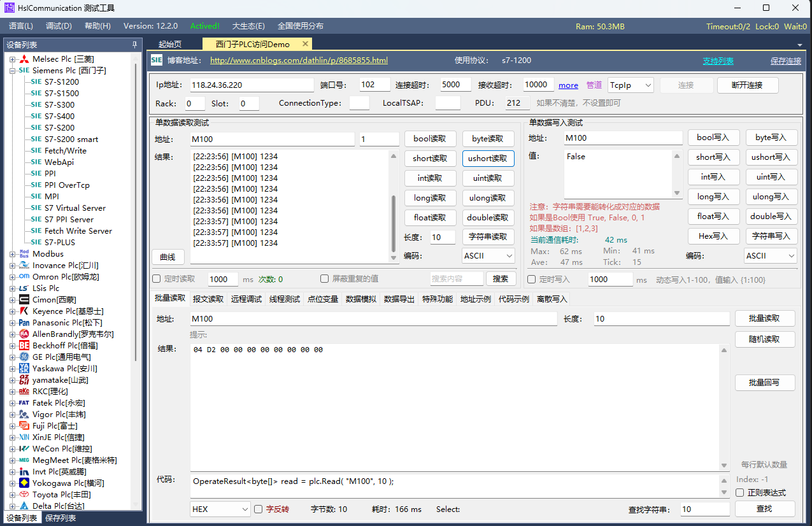
Task: Open the 语言(L) menu
Action: click(21, 26)
